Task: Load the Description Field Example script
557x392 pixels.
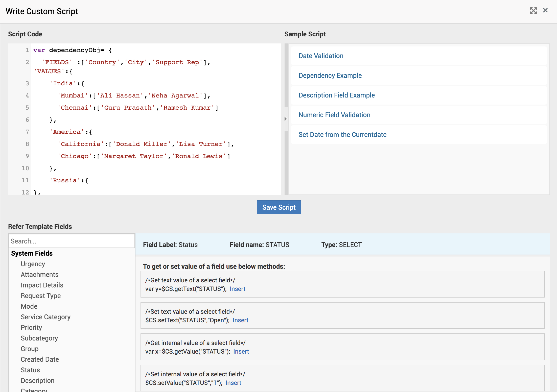Action: pos(336,95)
